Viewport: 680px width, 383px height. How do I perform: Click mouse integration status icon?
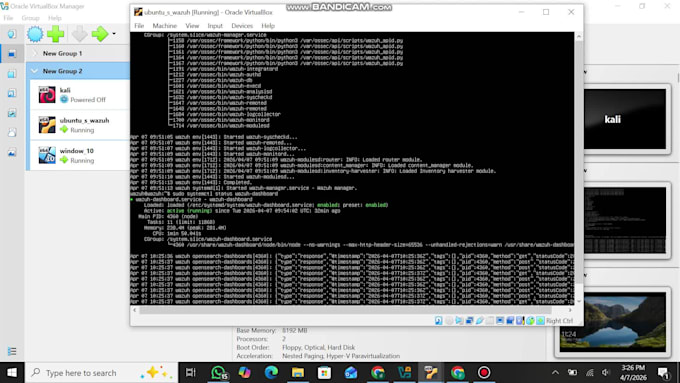point(530,321)
